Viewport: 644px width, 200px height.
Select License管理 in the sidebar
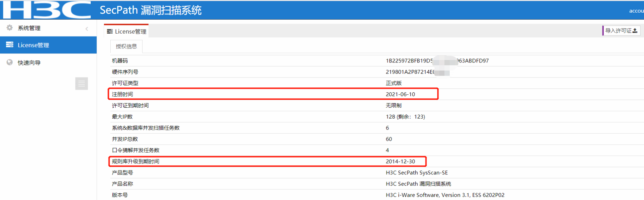coord(48,45)
